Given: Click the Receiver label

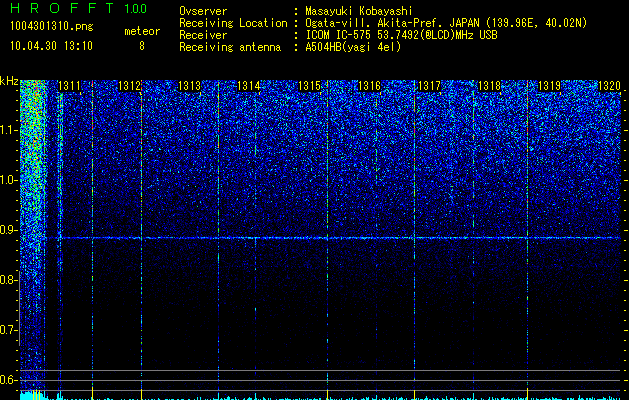Looking at the screenshot, I should (x=203, y=35).
